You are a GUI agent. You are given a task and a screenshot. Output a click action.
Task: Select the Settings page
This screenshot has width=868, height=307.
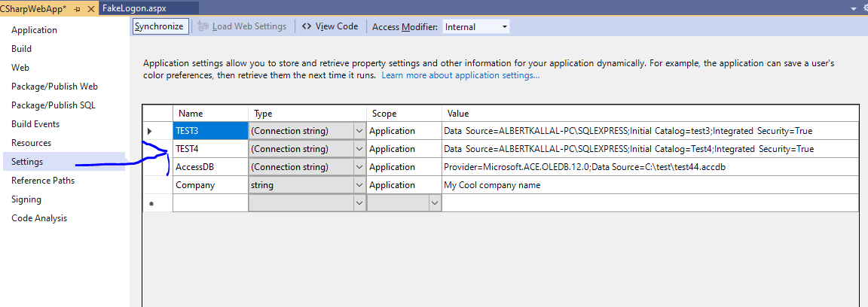pos(65,162)
